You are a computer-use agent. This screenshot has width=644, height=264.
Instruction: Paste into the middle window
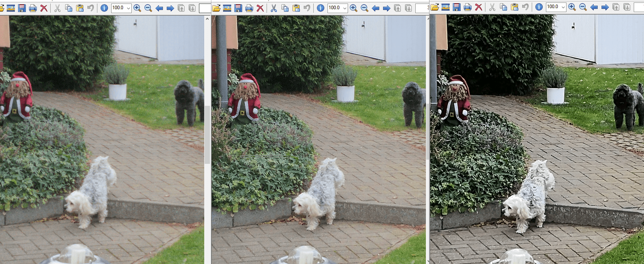296,8
